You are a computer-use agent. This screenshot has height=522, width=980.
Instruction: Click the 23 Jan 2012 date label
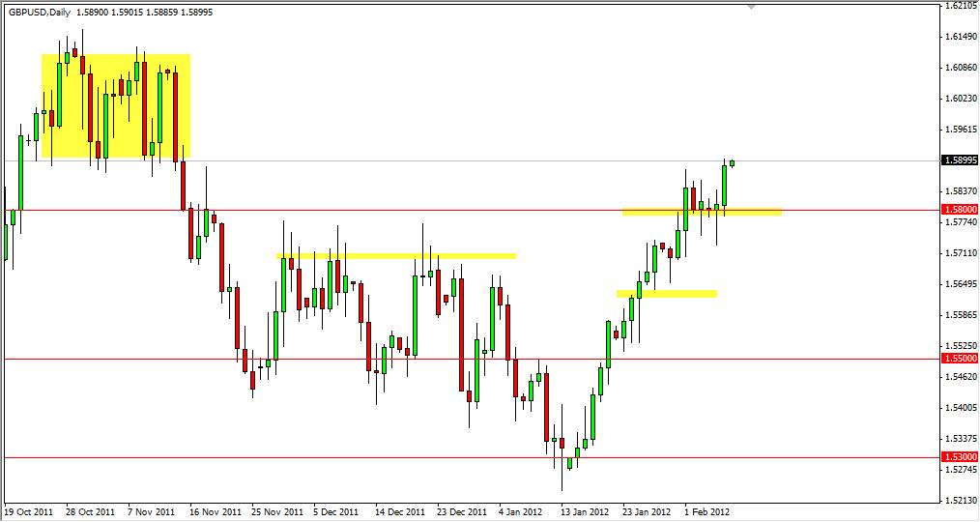click(x=647, y=512)
